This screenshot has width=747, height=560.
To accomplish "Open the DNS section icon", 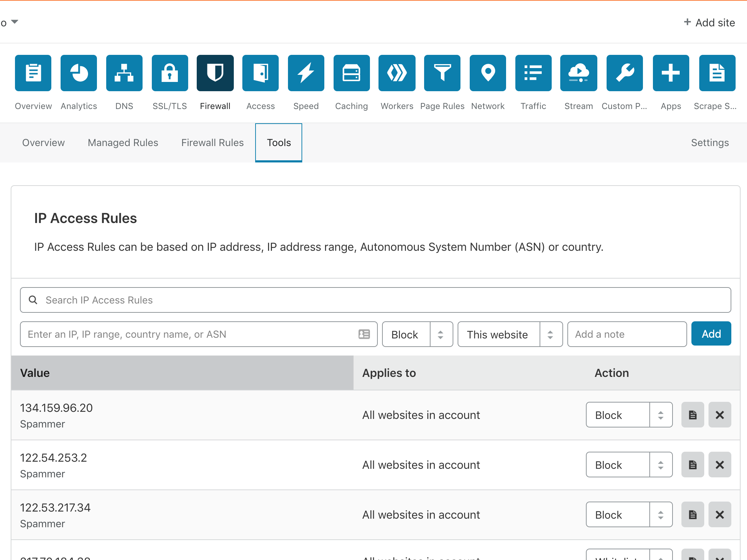I will [x=124, y=73].
